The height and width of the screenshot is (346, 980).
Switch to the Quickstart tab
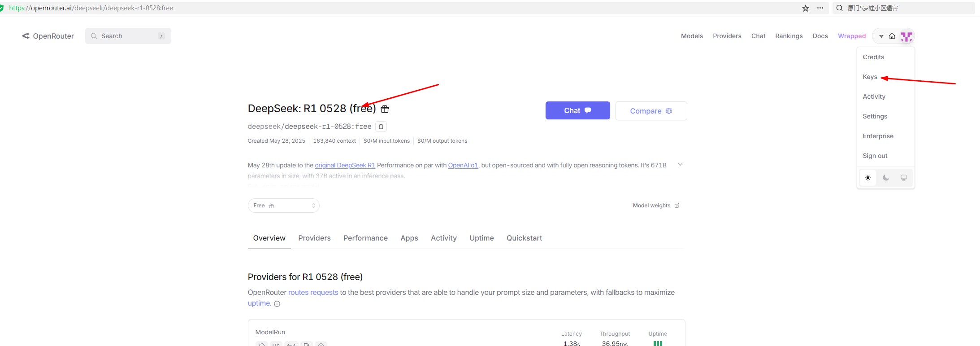tap(524, 238)
